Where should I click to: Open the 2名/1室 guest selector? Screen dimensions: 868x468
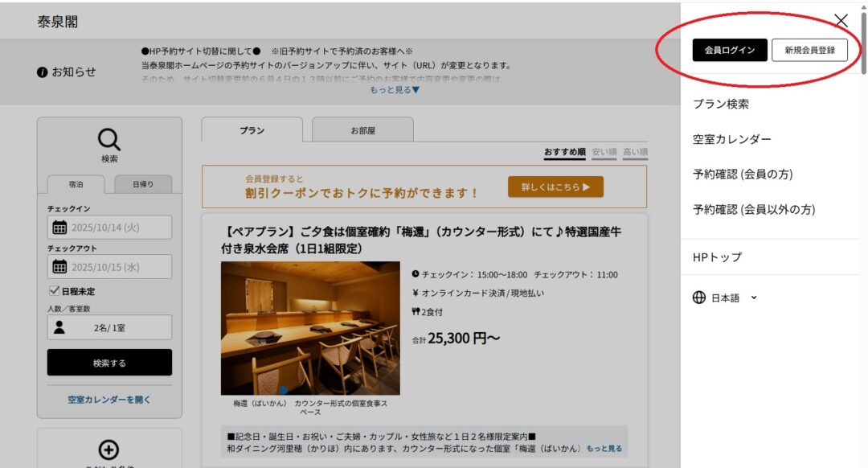(109, 327)
